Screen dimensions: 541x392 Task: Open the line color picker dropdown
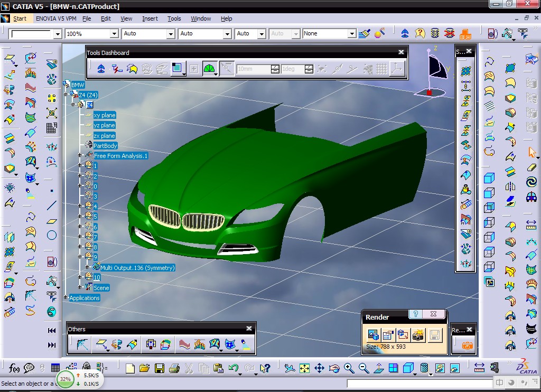click(57, 34)
